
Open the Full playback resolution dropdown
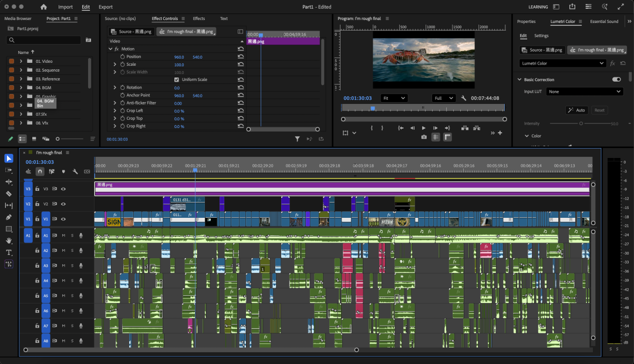click(444, 98)
